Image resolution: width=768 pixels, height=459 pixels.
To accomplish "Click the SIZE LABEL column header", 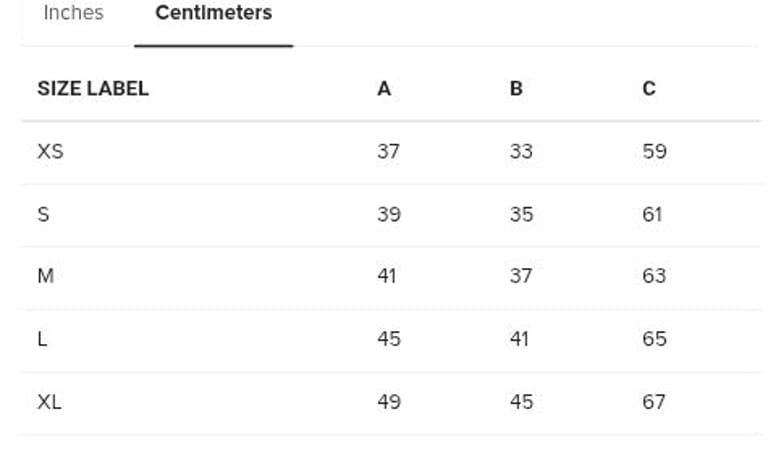I will click(93, 88).
